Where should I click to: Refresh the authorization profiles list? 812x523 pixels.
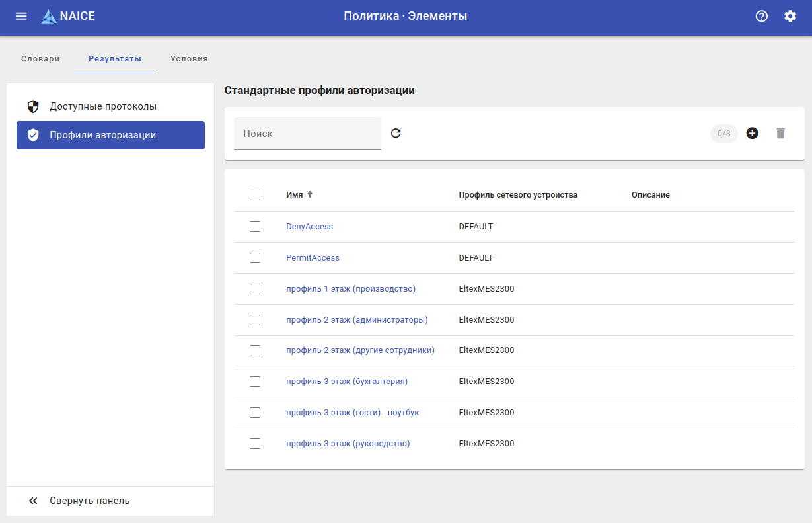[x=396, y=133]
